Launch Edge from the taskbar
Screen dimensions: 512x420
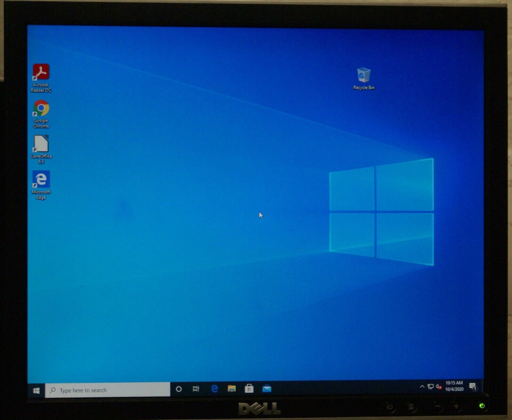coord(214,389)
